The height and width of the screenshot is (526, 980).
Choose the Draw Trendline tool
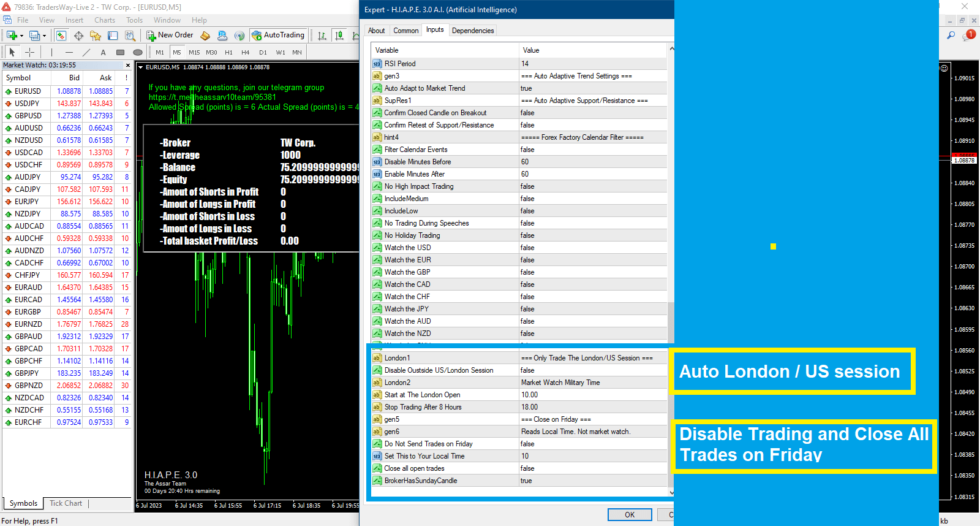click(x=86, y=53)
